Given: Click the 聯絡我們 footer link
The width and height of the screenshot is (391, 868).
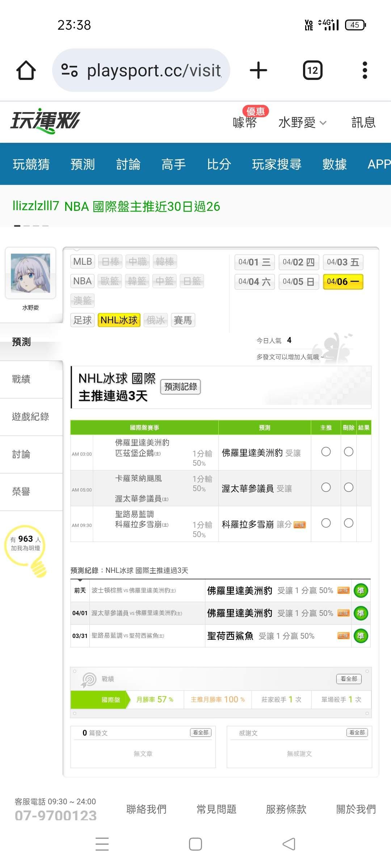Looking at the screenshot, I should [146, 809].
